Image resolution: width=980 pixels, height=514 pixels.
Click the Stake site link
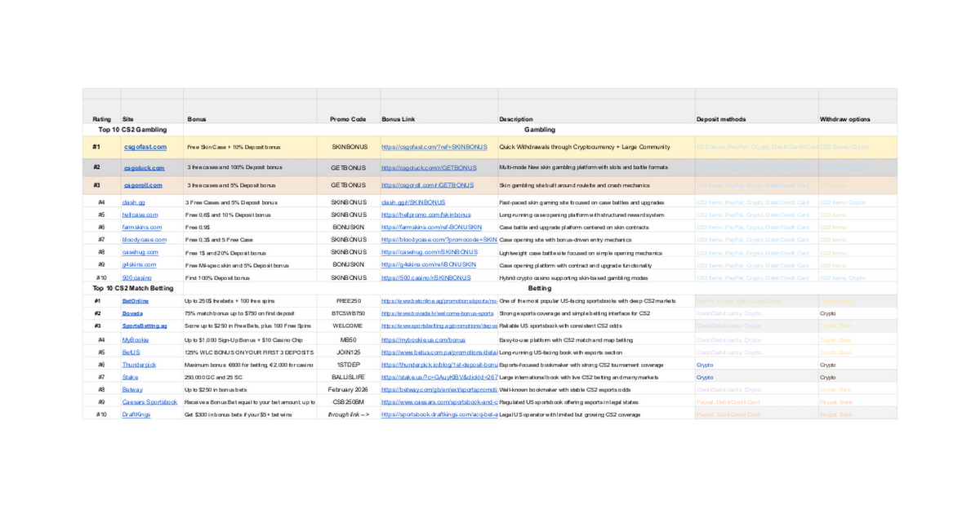[x=131, y=377]
